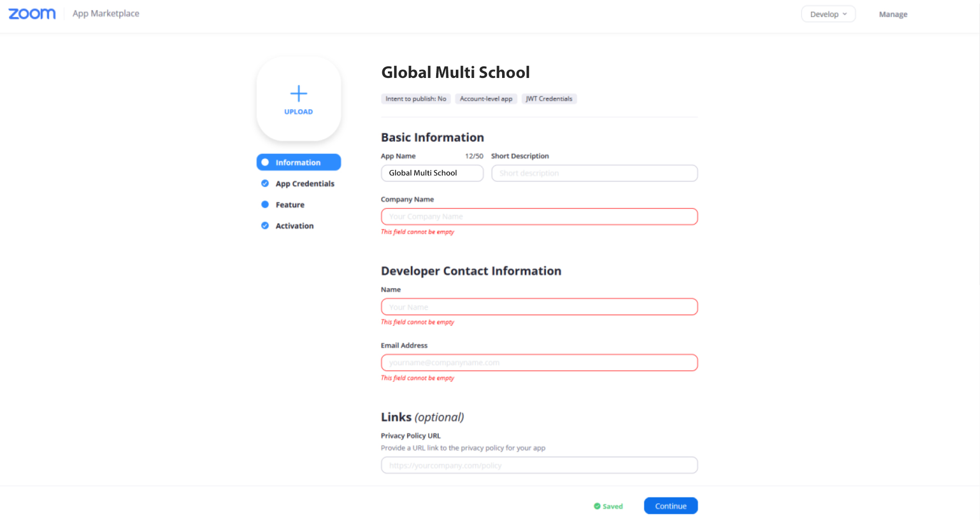Image resolution: width=980 pixels, height=521 pixels.
Task: Click the 12/50 character counter
Action: pos(474,156)
